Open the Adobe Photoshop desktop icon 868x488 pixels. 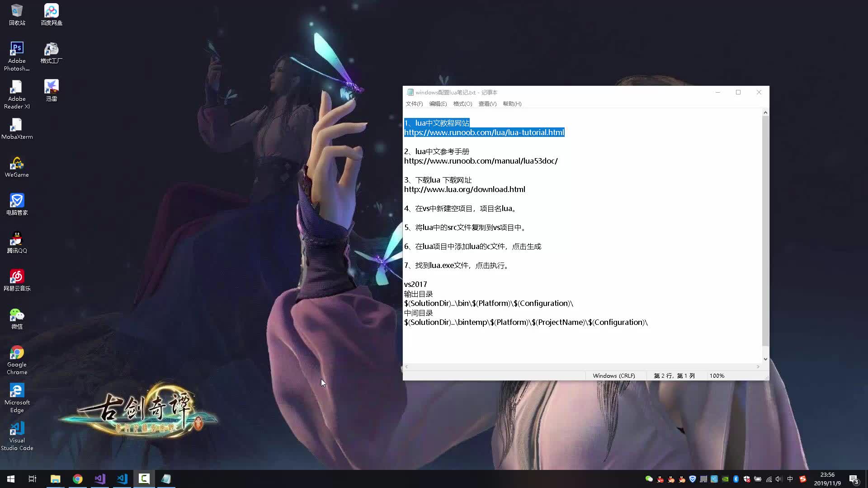tap(17, 49)
